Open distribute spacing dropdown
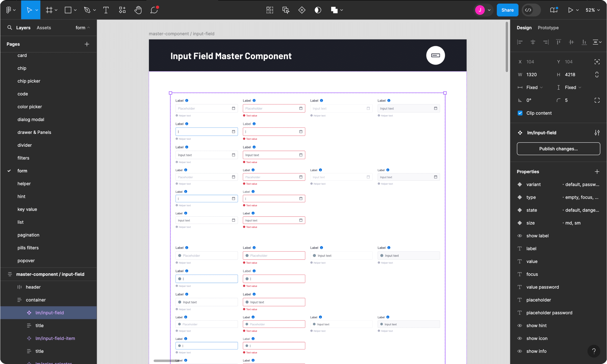The image size is (607, 364). pos(597,42)
